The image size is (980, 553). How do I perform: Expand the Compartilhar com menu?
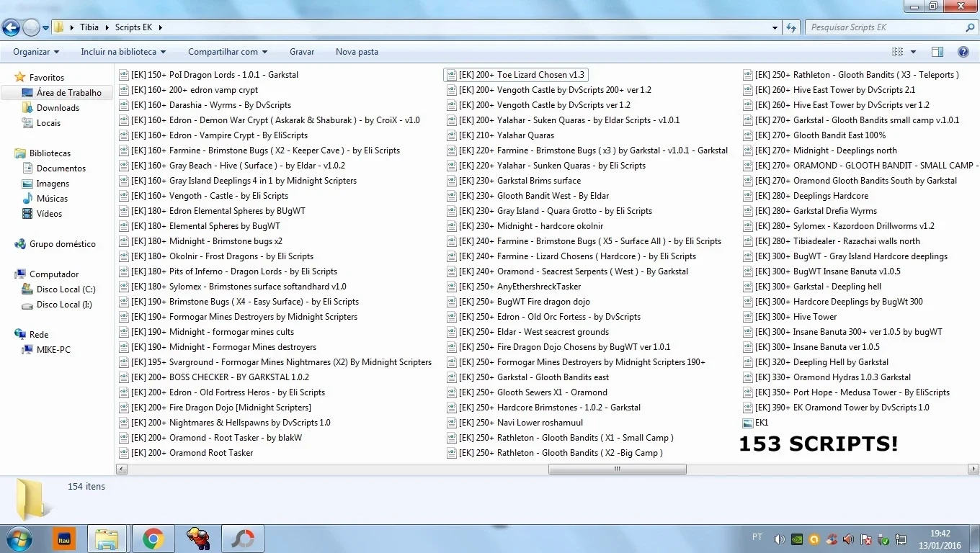(x=228, y=52)
